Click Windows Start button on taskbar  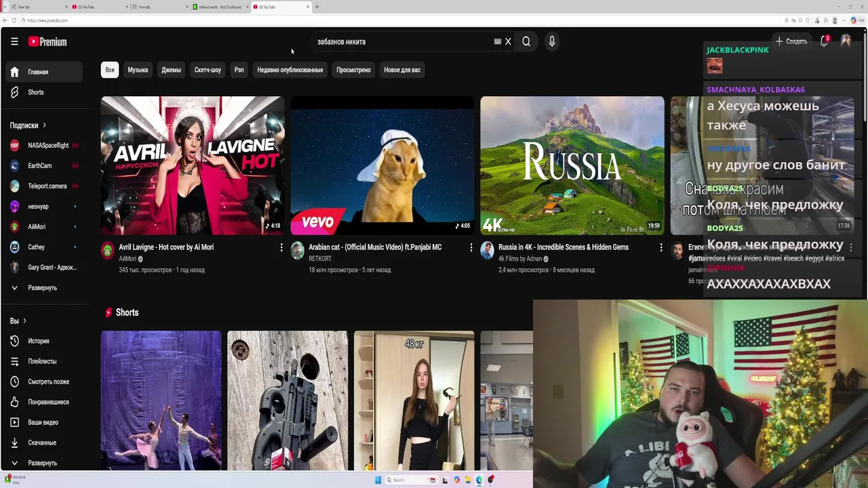click(378, 480)
